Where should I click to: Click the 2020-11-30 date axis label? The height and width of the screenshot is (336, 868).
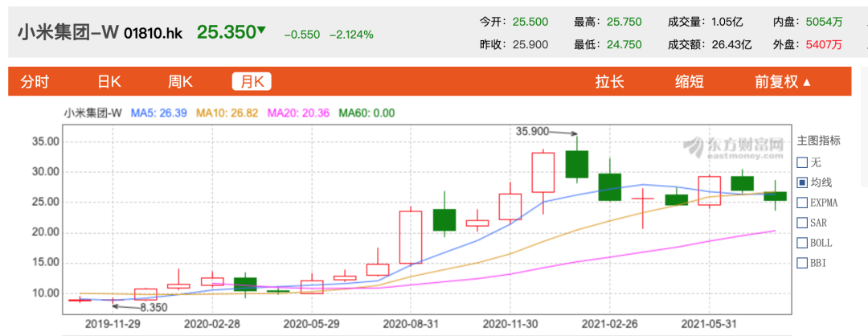click(510, 323)
